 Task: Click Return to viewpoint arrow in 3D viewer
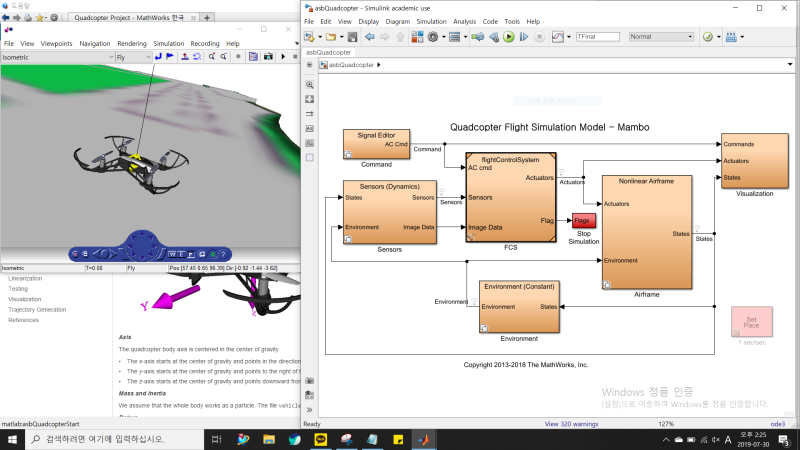pos(158,57)
